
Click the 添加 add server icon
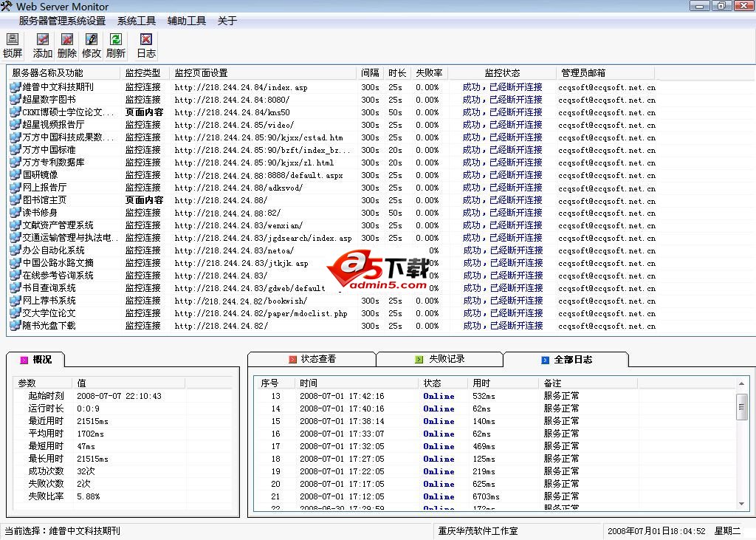[42, 44]
